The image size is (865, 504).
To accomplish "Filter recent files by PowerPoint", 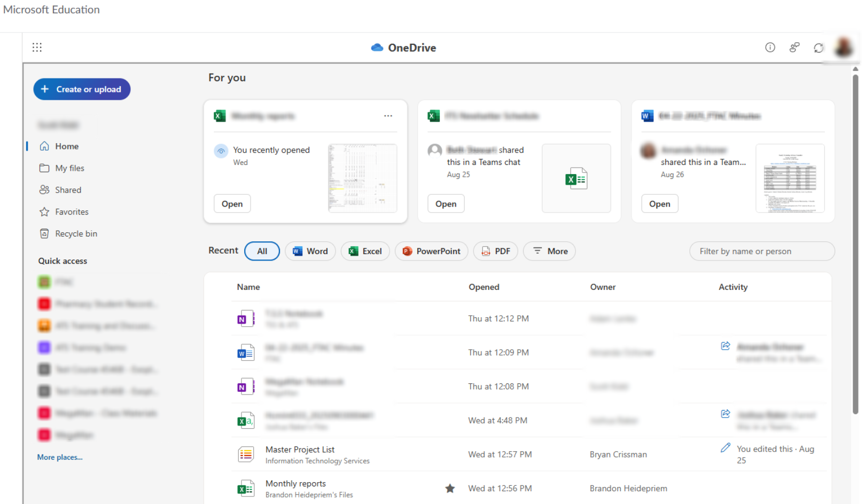I will point(431,251).
